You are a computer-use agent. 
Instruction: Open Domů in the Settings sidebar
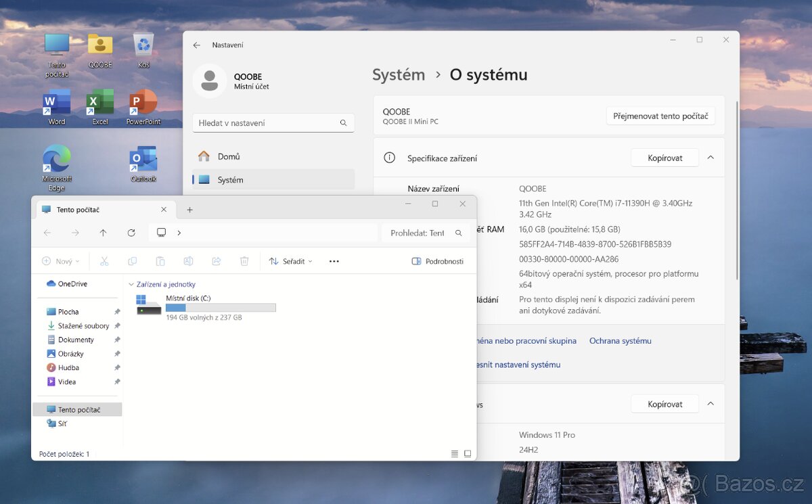pyautogui.click(x=273, y=156)
